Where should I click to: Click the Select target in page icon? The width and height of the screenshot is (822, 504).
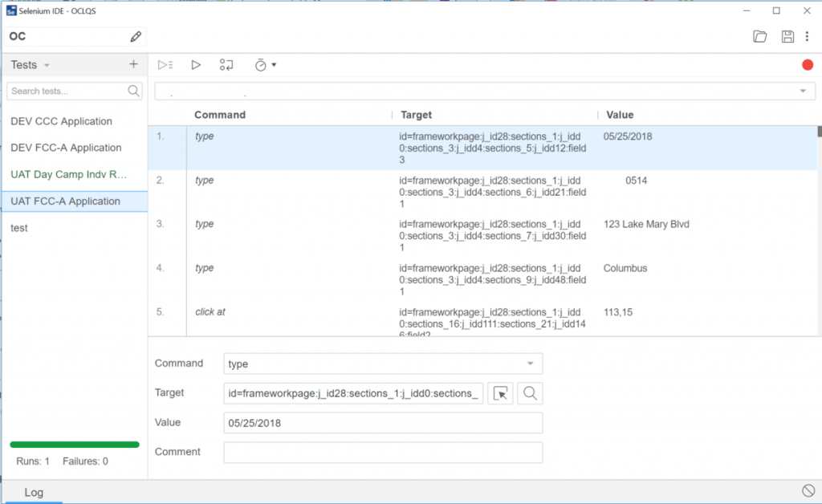pyautogui.click(x=500, y=393)
